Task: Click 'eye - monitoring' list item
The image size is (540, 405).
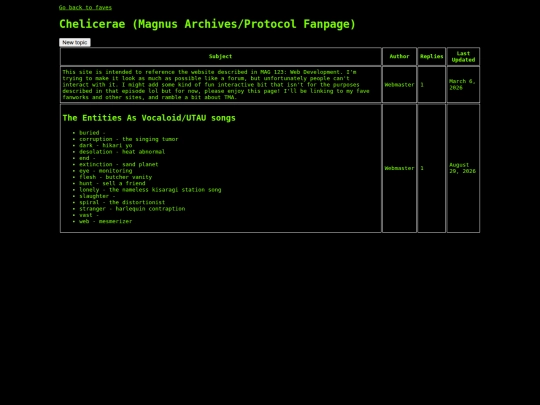Action: point(106,171)
